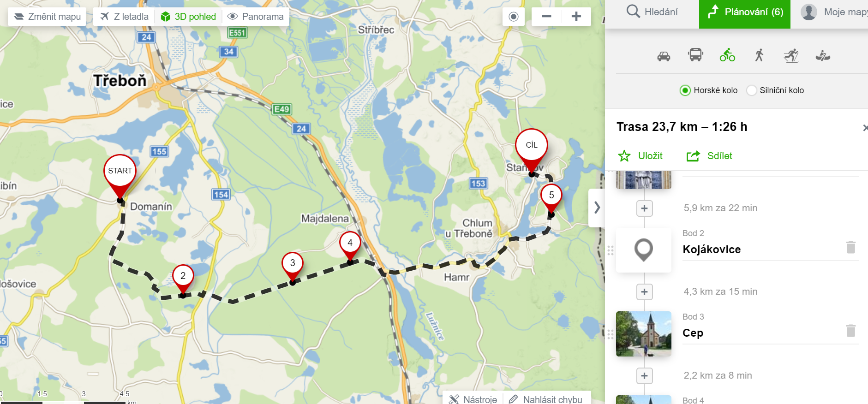
Task: Select the boat paddling route icon
Action: pos(823,56)
